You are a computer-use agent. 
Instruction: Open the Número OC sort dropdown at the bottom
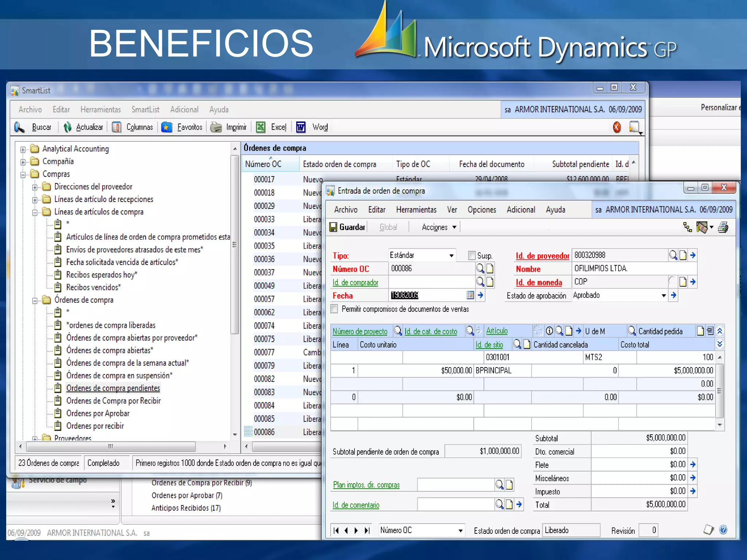[461, 530]
